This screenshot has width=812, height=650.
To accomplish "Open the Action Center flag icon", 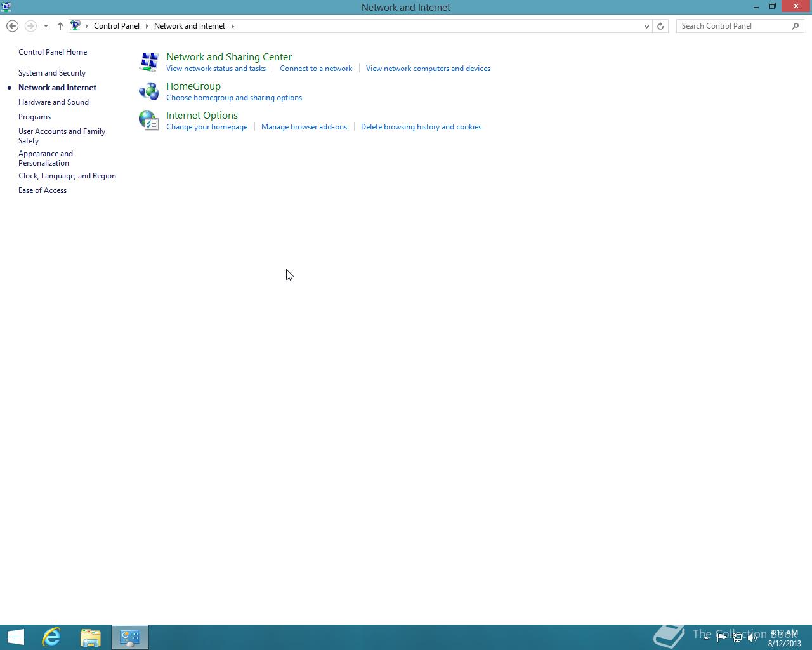I will [x=721, y=638].
